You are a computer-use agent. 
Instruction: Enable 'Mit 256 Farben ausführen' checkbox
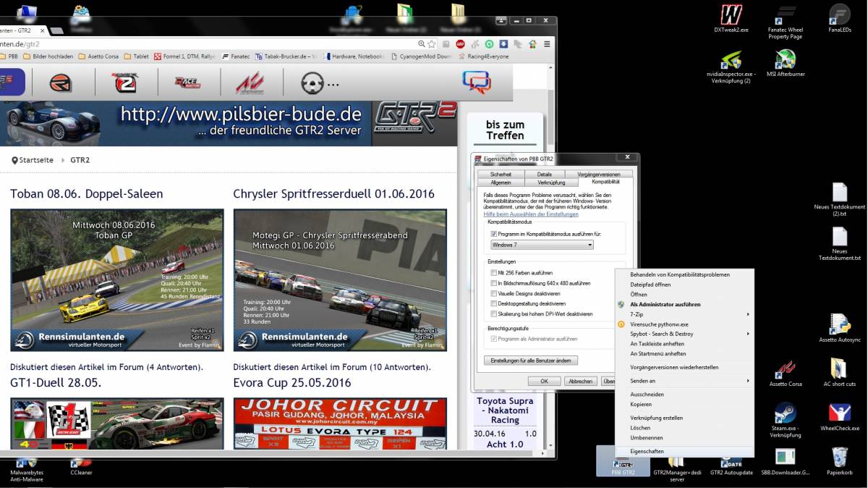pos(494,273)
